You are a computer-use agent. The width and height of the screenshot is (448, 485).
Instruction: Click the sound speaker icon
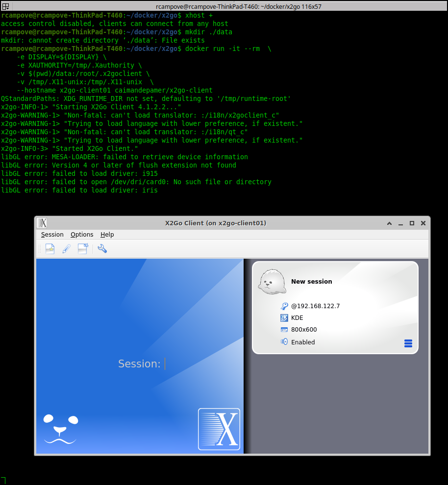click(284, 342)
